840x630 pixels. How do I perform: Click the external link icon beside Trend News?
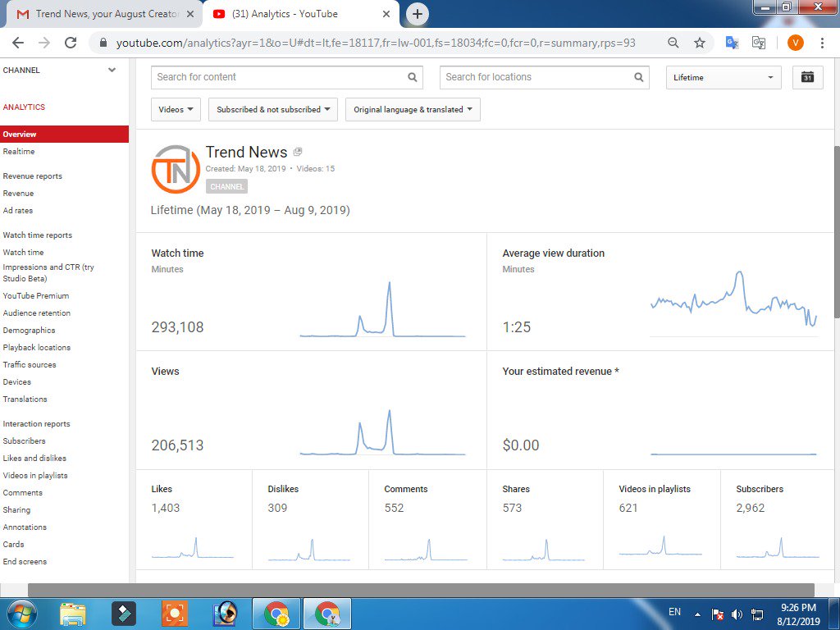pyautogui.click(x=298, y=152)
